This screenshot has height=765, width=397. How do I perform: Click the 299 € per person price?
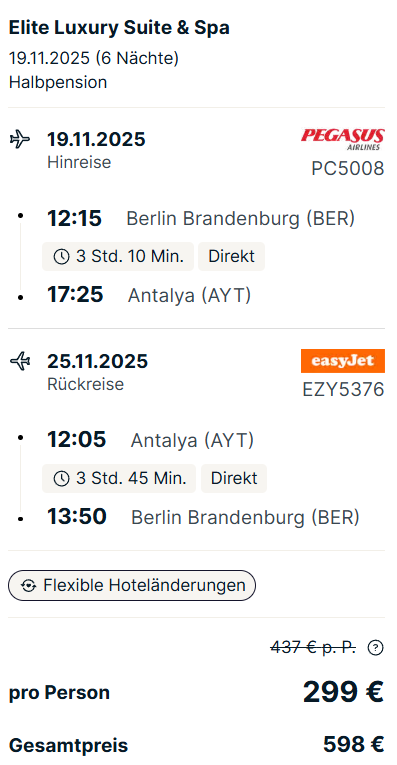coord(343,692)
